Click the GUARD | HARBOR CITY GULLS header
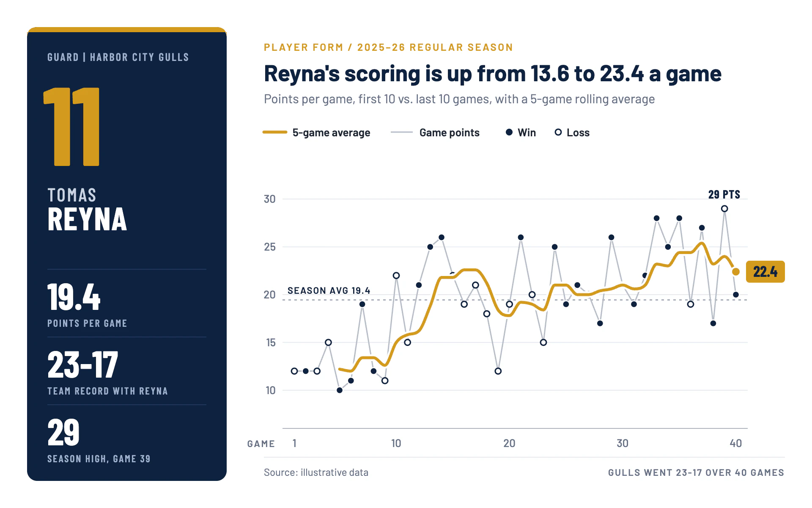The image size is (812, 508). pyautogui.click(x=118, y=57)
